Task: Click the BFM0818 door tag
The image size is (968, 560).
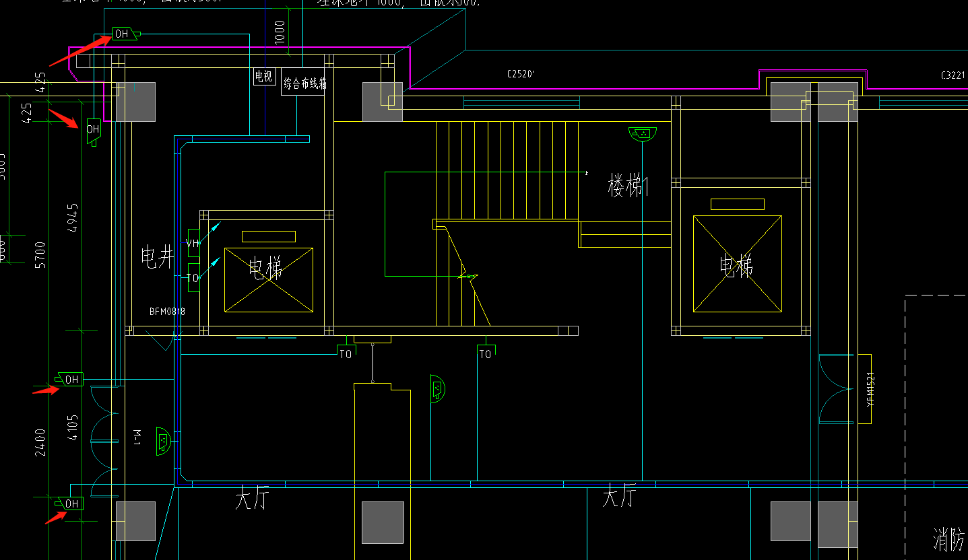Action: [167, 312]
